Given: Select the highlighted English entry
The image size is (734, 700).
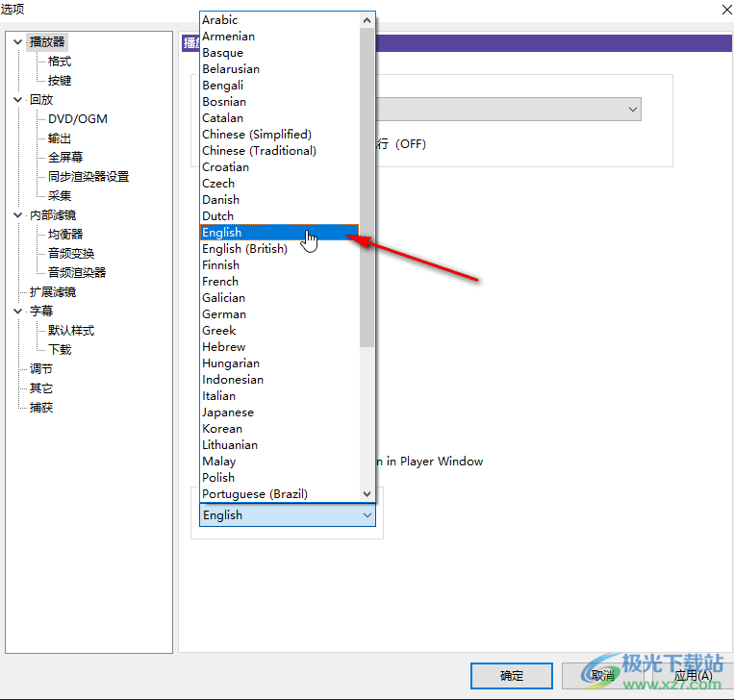Looking at the screenshot, I should tap(280, 233).
